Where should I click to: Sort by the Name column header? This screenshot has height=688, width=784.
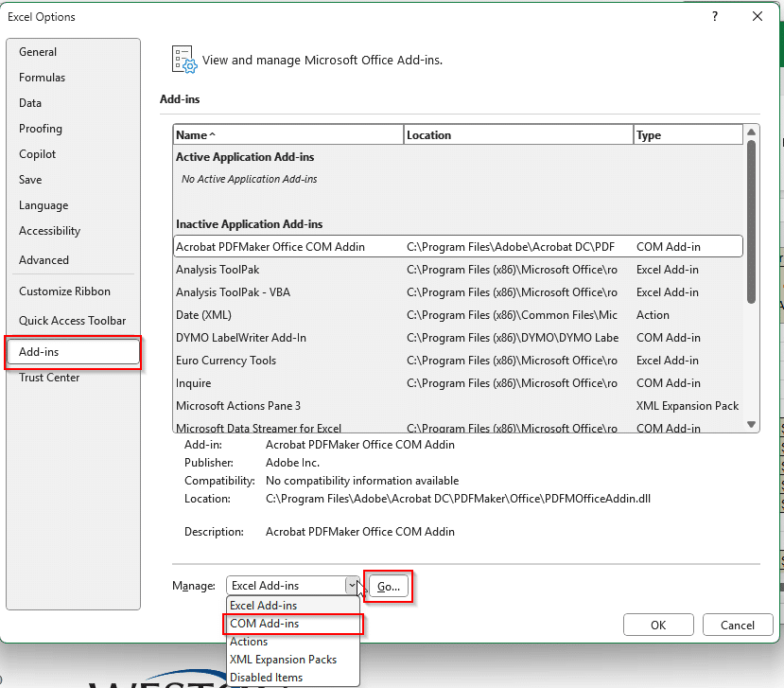(288, 135)
